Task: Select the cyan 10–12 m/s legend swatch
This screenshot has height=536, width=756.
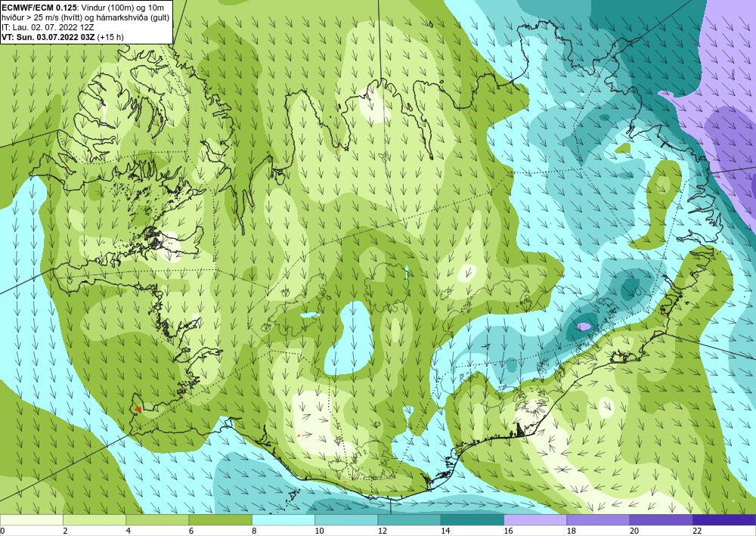Action: click(x=346, y=519)
